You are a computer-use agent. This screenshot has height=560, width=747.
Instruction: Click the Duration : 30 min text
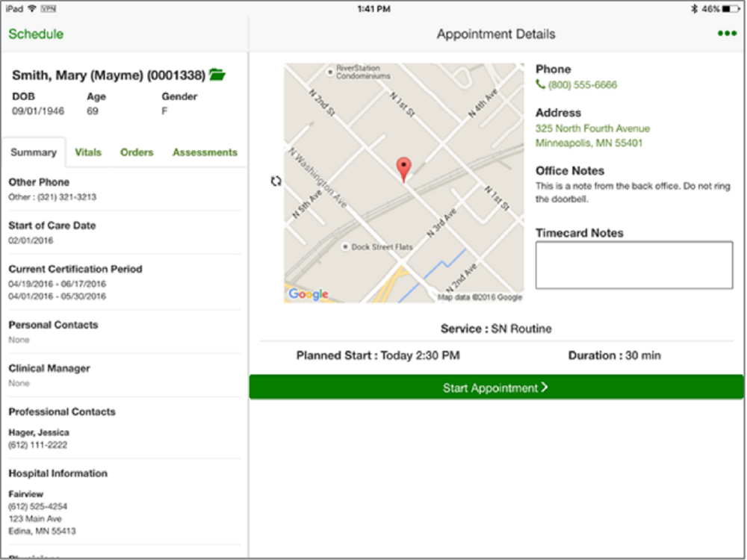(614, 355)
